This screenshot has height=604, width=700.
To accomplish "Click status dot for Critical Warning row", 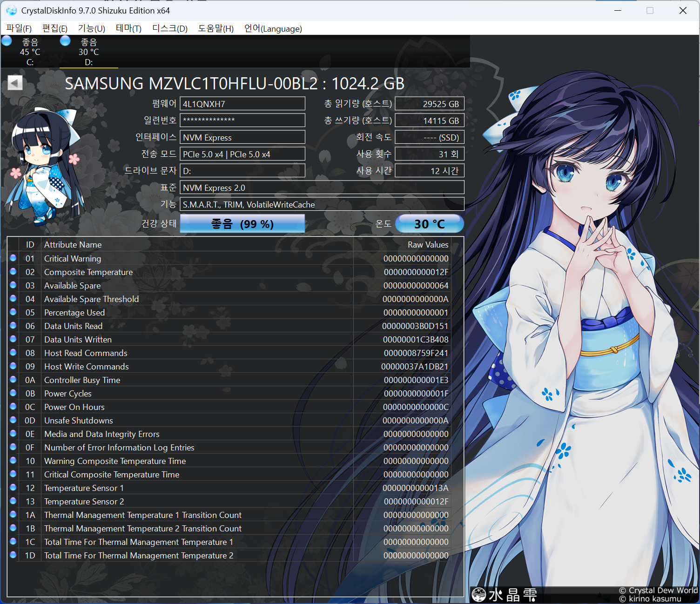I will point(13,258).
